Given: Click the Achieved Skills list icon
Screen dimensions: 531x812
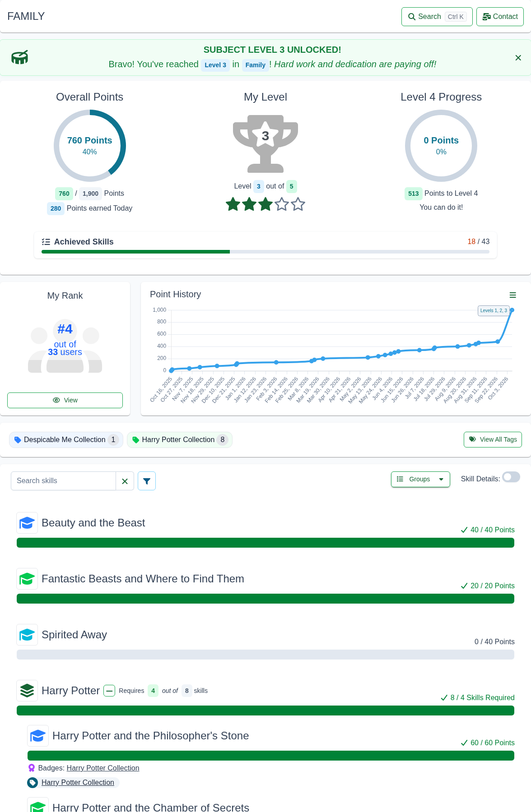Looking at the screenshot, I should coord(46,242).
